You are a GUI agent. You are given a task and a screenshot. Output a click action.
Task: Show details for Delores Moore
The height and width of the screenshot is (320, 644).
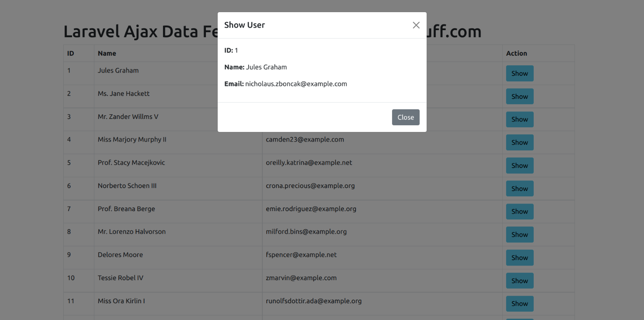coord(519,258)
